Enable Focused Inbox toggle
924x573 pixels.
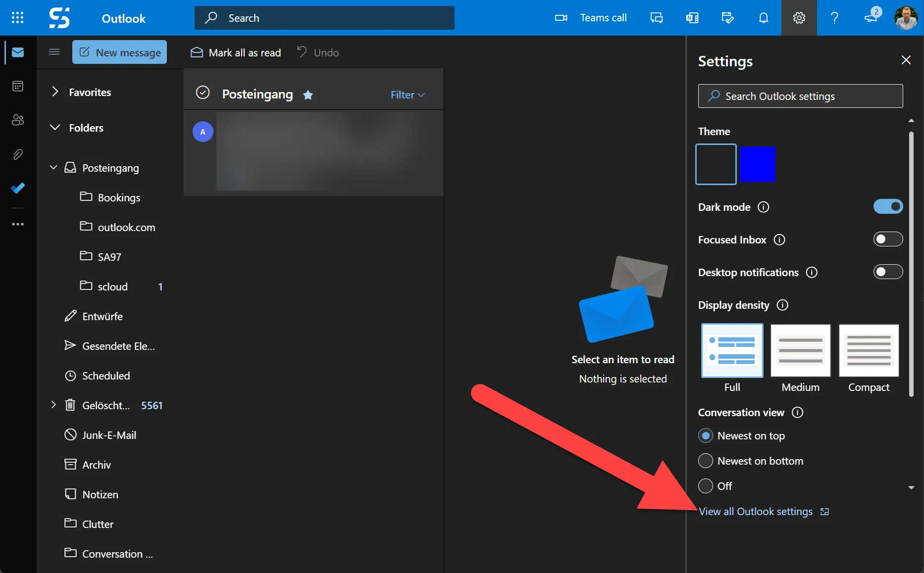(888, 239)
